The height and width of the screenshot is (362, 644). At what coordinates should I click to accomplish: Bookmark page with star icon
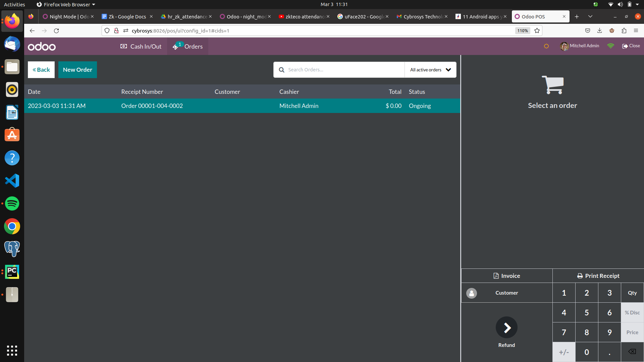coord(537,31)
